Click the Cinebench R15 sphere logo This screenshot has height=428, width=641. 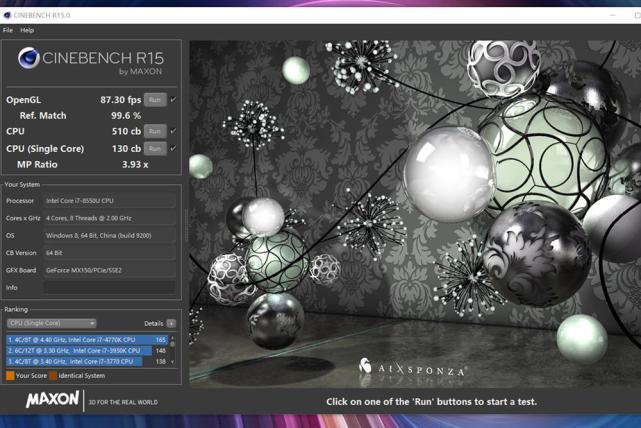point(29,58)
